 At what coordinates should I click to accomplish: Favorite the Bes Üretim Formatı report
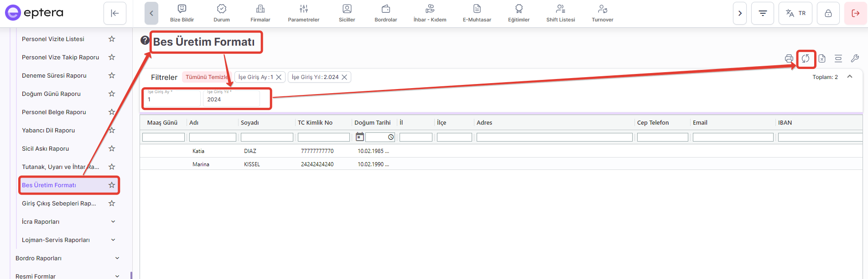pyautogui.click(x=112, y=185)
